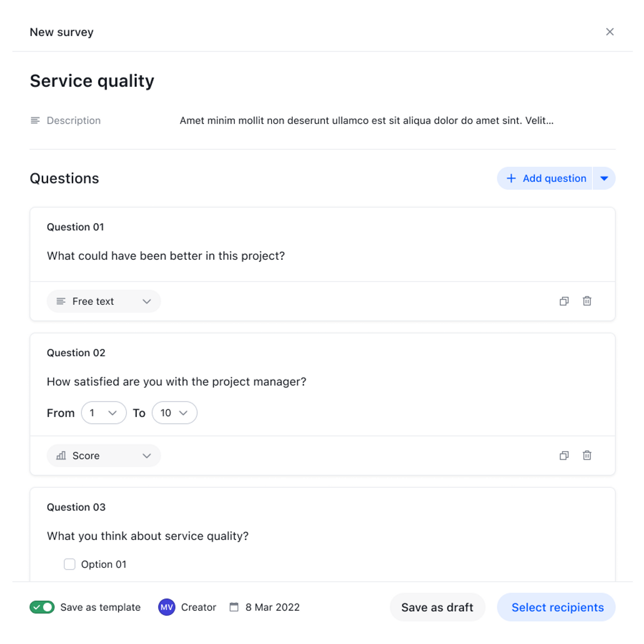Check the Option 01 checkbox
The image size is (644, 644).
pos(70,564)
